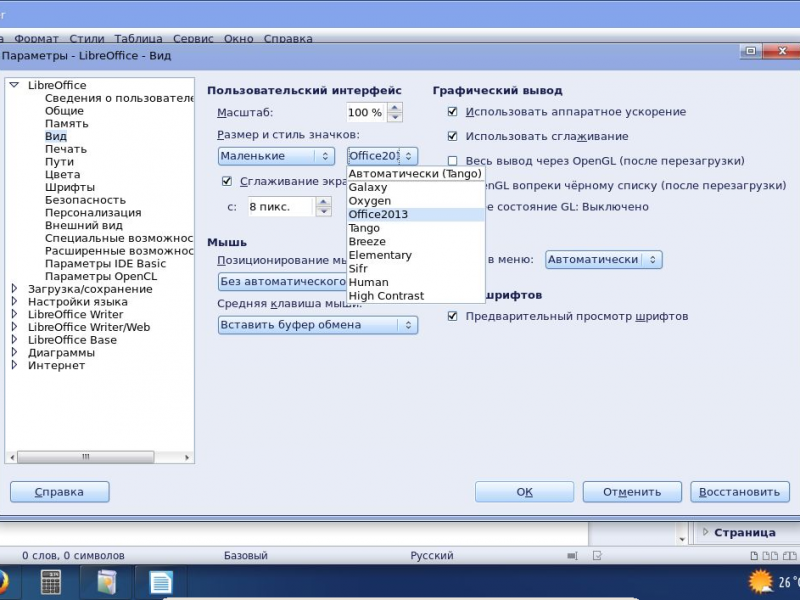Pick Elementary icon style
The width and height of the screenshot is (800, 600).
click(x=415, y=255)
